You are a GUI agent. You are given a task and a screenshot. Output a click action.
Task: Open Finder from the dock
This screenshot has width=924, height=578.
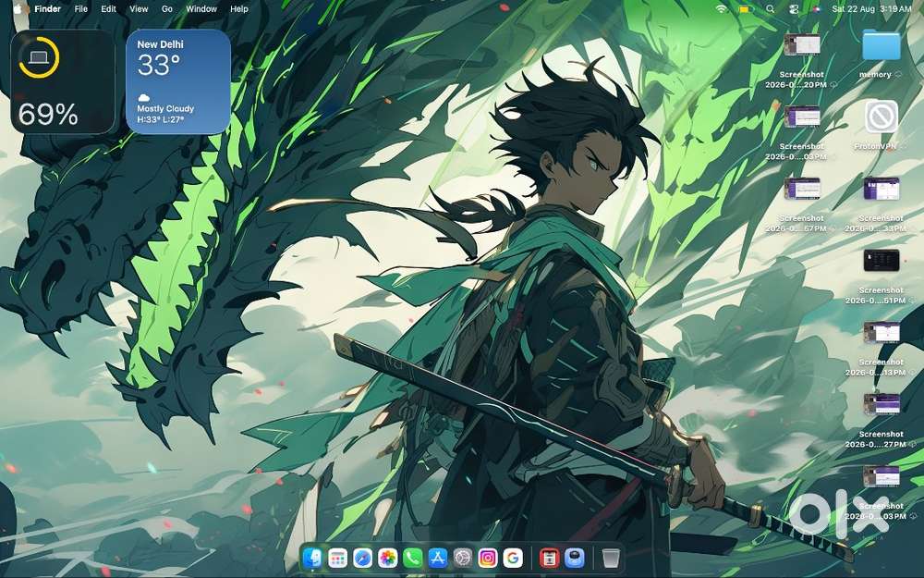[x=312, y=558]
